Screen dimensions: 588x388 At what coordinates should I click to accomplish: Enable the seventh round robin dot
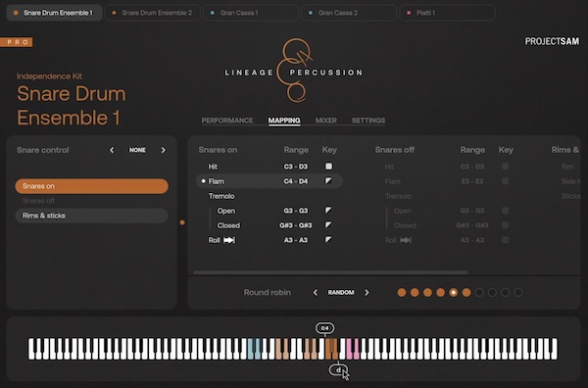click(x=479, y=292)
